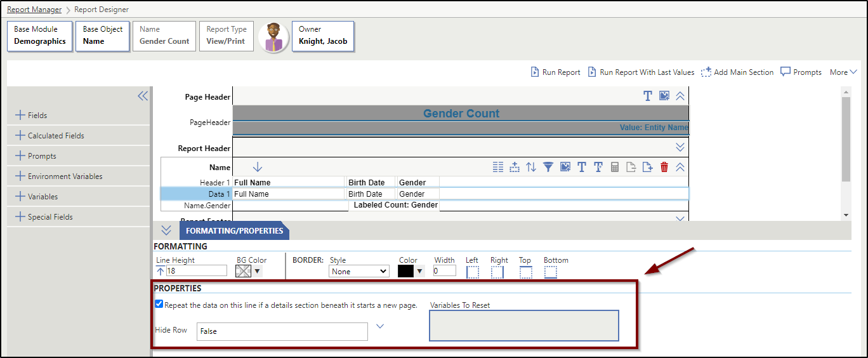Click the columns layout icon in Name section
This screenshot has width=868, height=358.
[x=498, y=167]
